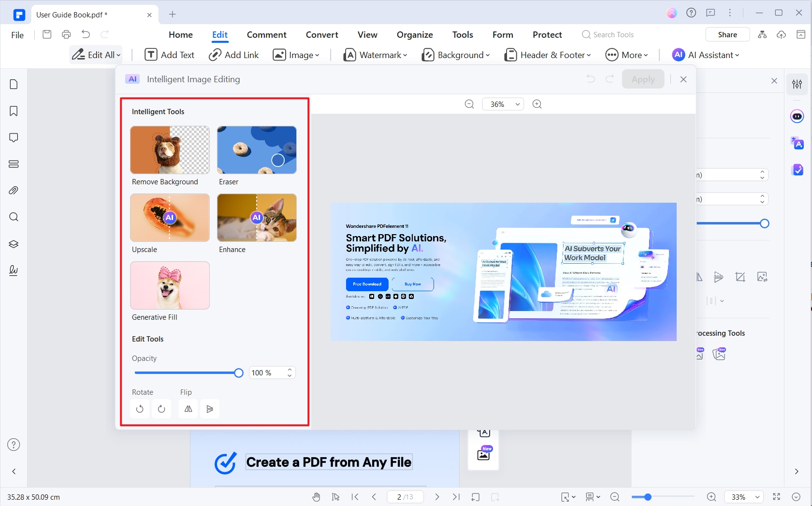Image resolution: width=812 pixels, height=506 pixels.
Task: Open the attachments panel
Action: 14,191
